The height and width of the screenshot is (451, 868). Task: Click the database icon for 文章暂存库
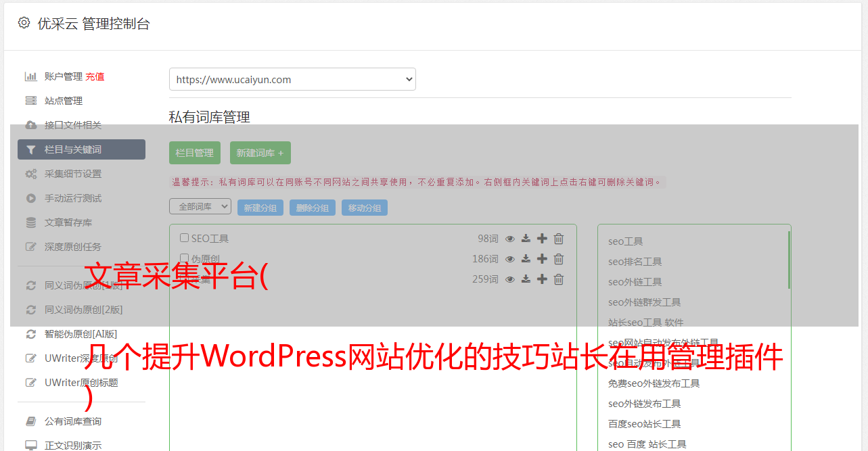pos(30,222)
